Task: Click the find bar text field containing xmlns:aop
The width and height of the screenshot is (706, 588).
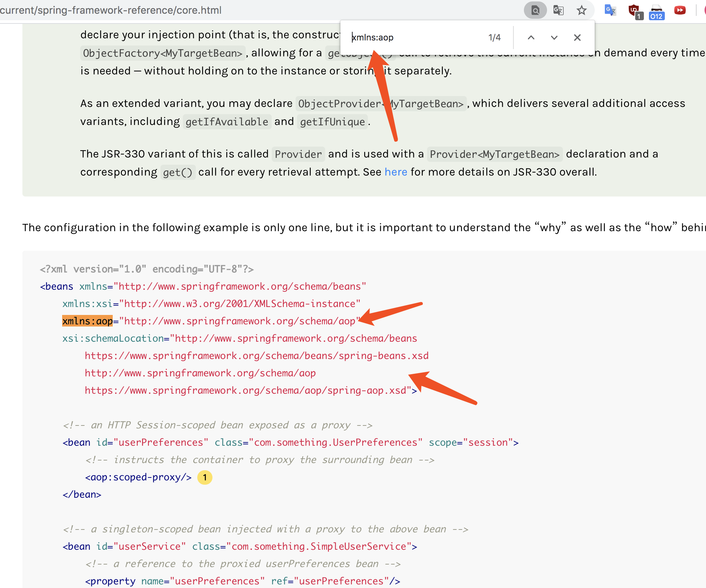Action: click(x=416, y=38)
